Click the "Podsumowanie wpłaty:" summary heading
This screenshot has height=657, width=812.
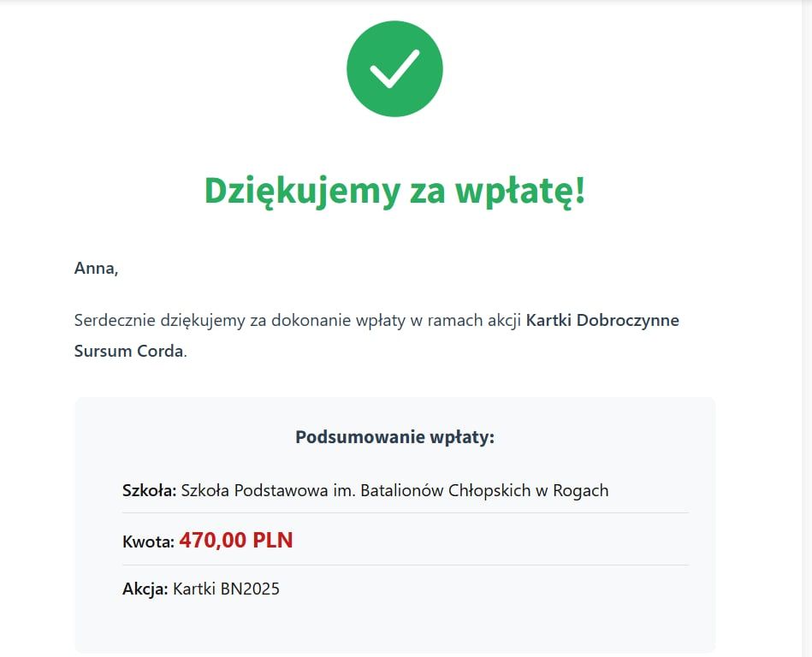[394, 437]
